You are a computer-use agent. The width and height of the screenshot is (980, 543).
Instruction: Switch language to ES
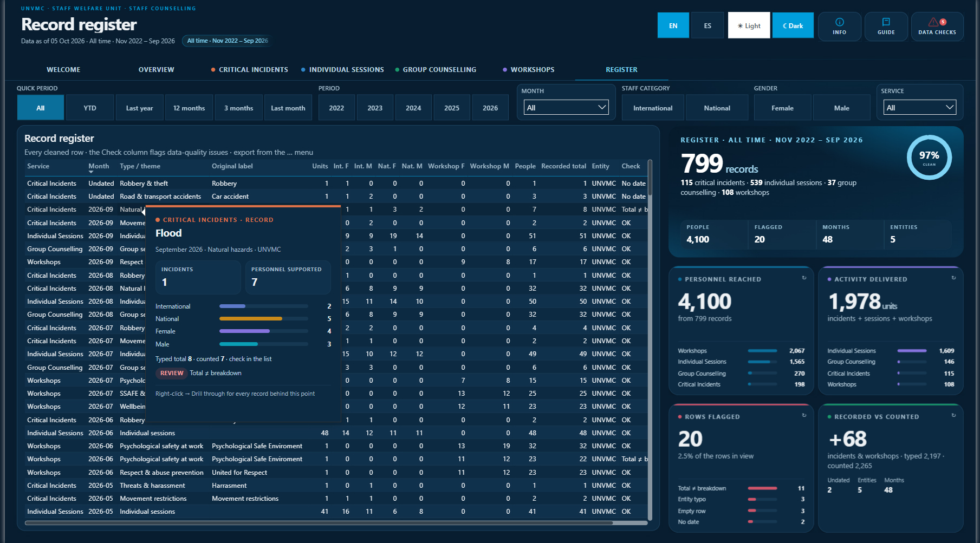coord(708,25)
